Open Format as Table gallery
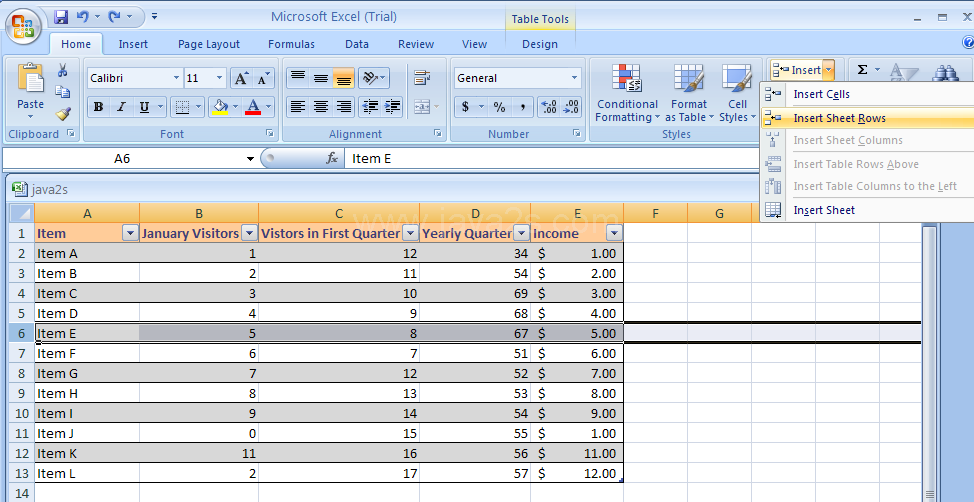 (689, 93)
